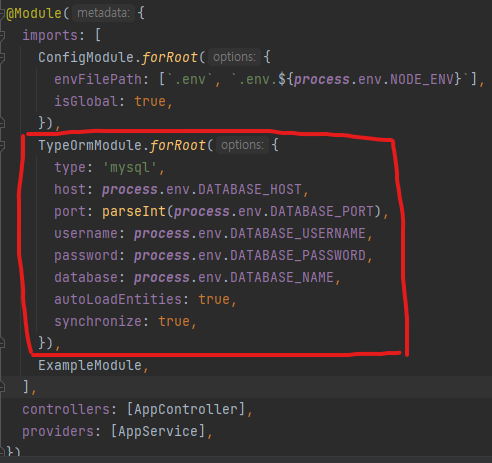Click the 'database' property name

tap(86, 277)
